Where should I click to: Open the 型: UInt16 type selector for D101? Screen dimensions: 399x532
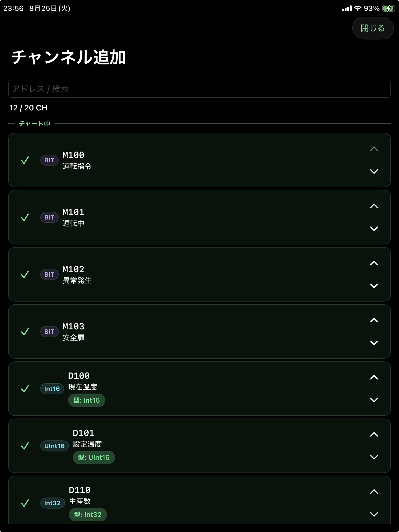[94, 457]
